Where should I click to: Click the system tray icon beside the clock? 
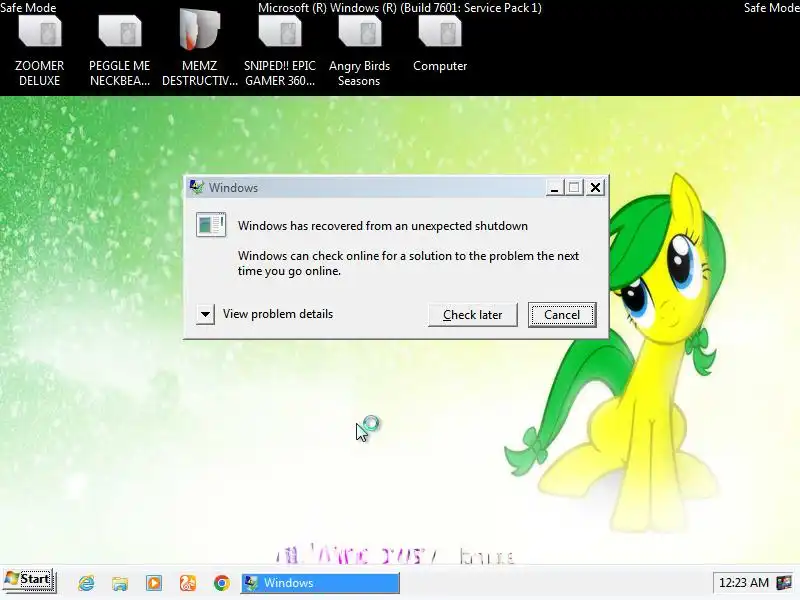(x=784, y=583)
